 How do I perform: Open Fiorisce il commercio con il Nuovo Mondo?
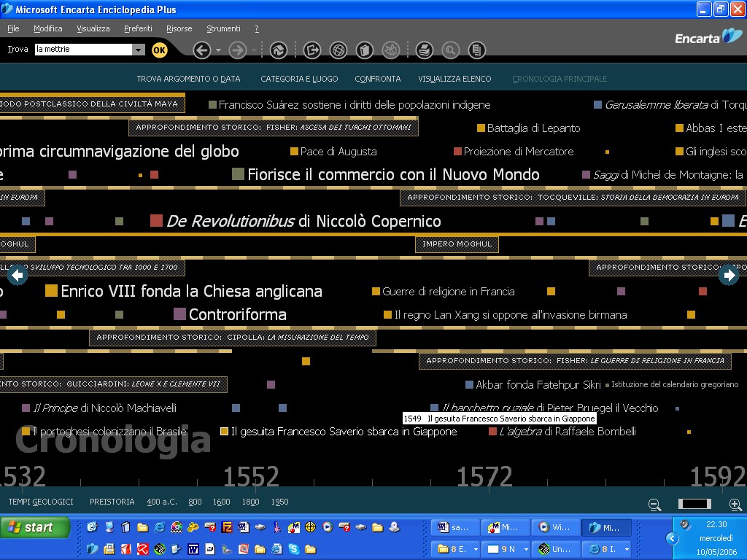[386, 174]
